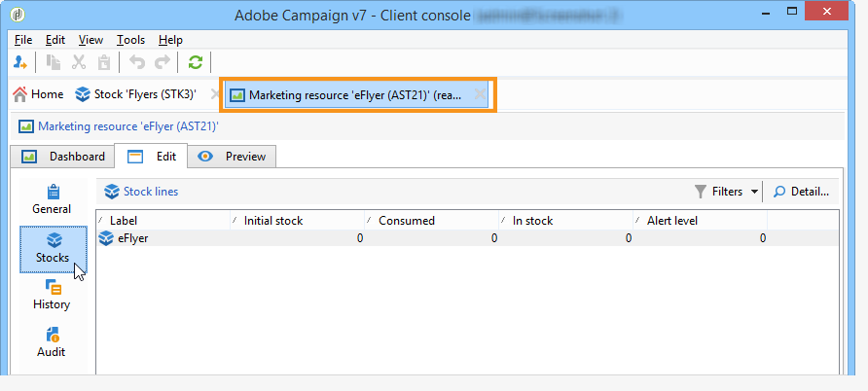Click the Detail... button
Image resolution: width=868 pixels, height=391 pixels.
pos(801,192)
